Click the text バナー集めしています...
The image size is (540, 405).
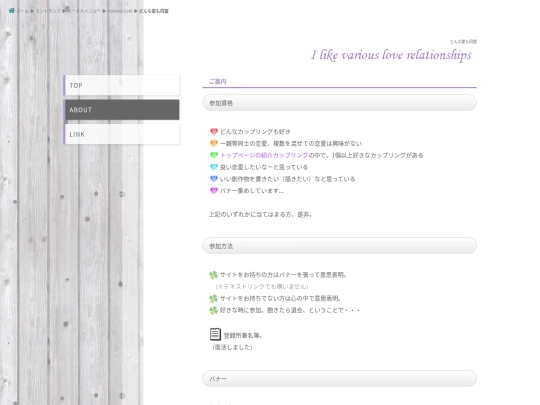(x=252, y=191)
